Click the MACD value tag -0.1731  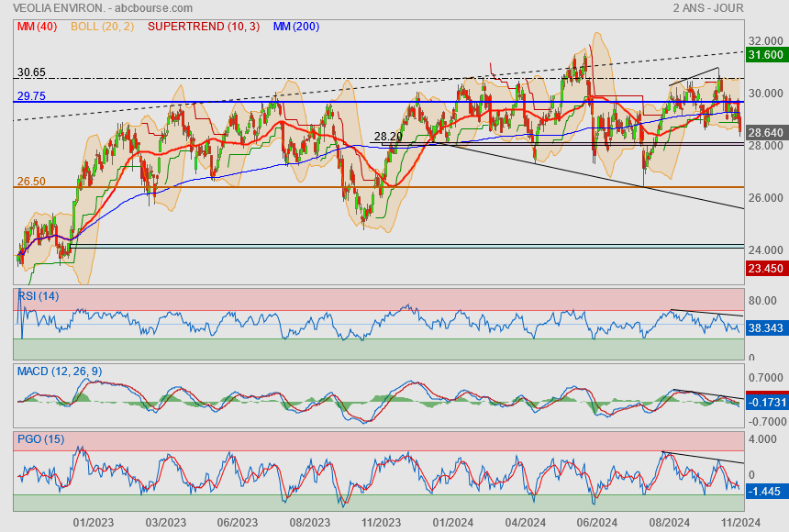click(x=767, y=402)
